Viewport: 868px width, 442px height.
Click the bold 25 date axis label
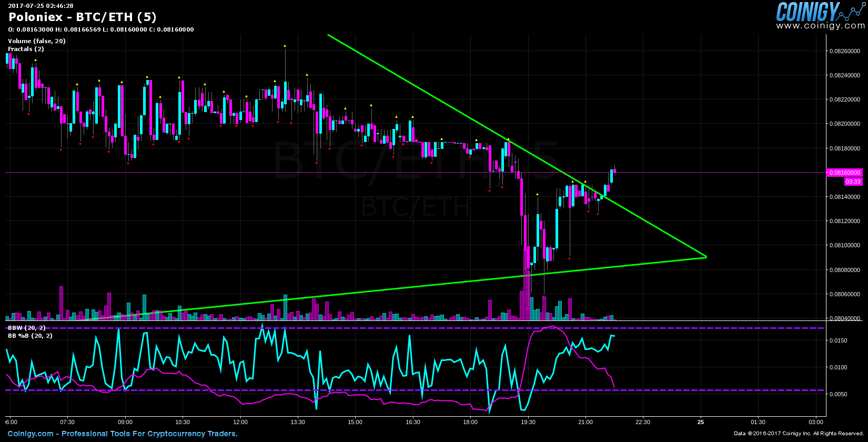(701, 422)
